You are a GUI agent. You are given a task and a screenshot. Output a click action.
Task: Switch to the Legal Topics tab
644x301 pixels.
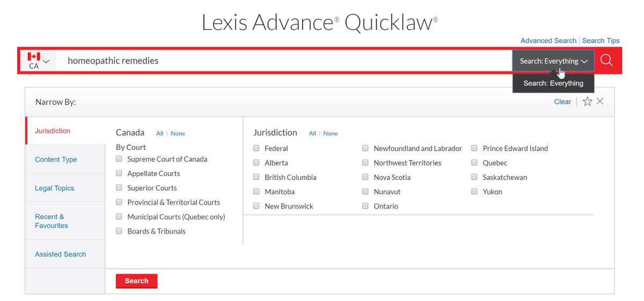[65, 188]
